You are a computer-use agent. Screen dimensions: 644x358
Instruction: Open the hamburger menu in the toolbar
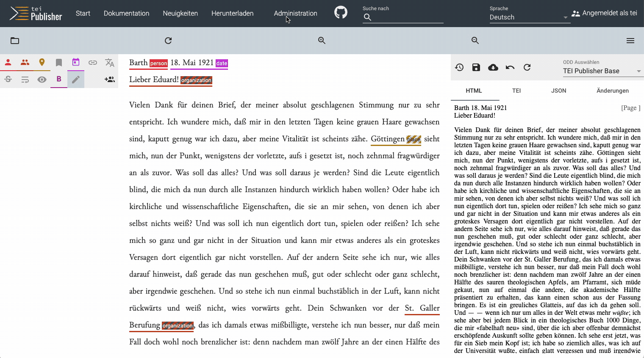point(630,41)
